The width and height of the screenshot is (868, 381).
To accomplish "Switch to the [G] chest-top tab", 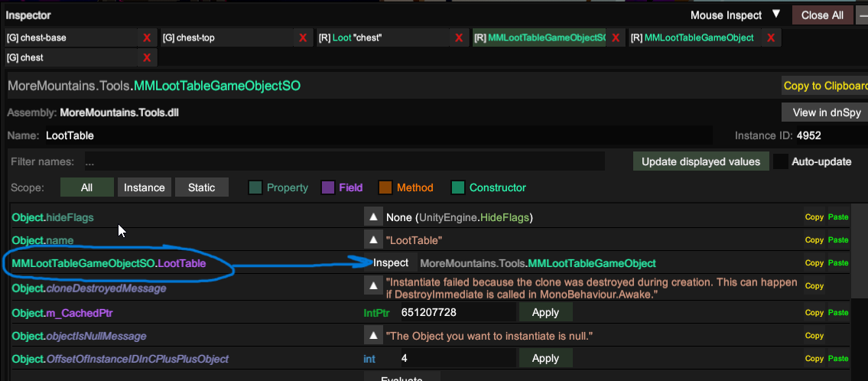I will (x=227, y=37).
